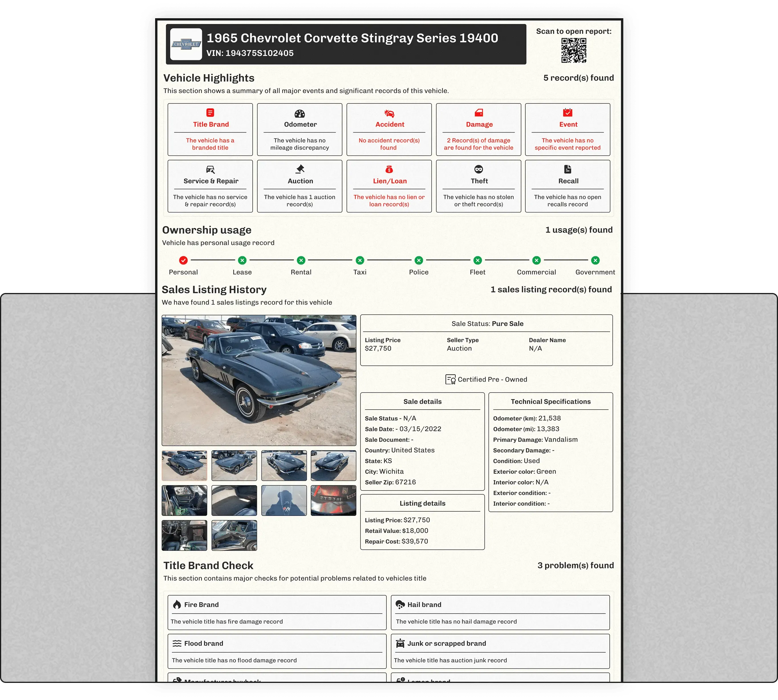Image resolution: width=778 pixels, height=700 pixels.
Task: Click the Accident car crash icon
Action: click(389, 113)
